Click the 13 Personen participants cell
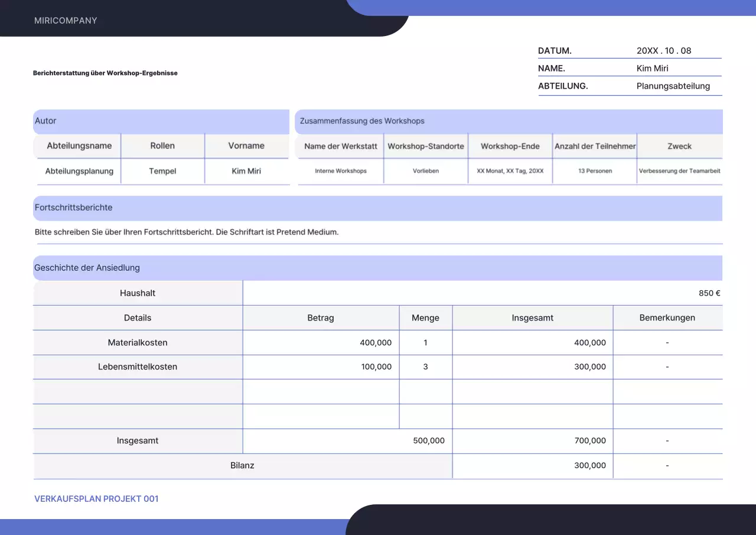 click(595, 171)
